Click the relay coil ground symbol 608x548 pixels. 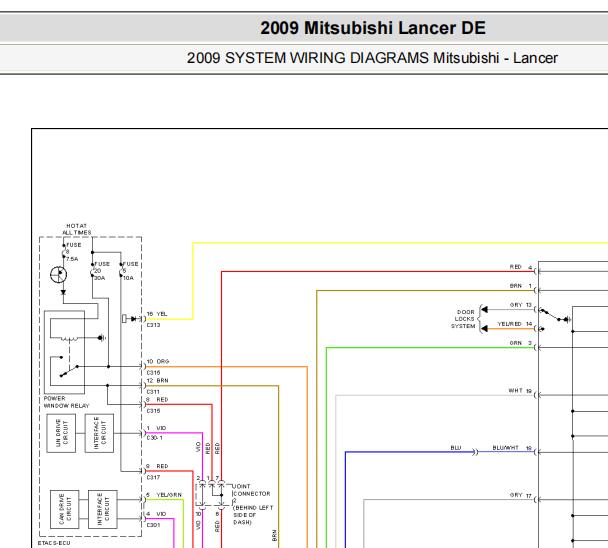coord(102,338)
